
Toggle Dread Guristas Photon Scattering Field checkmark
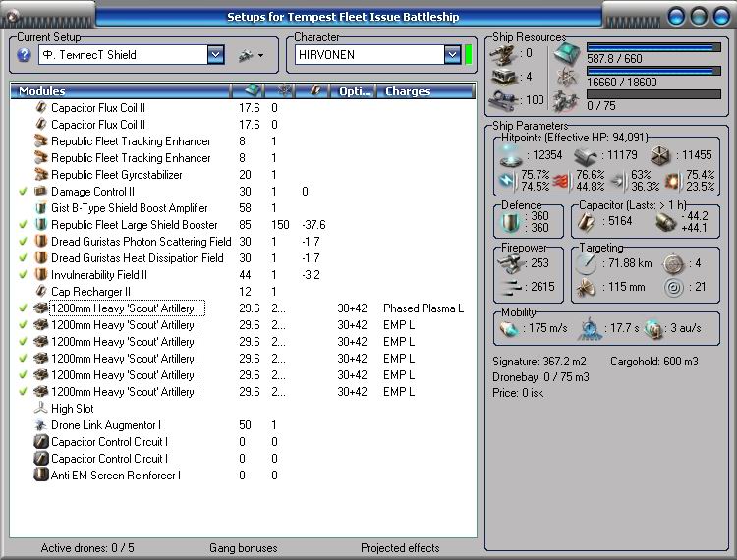coord(23,242)
